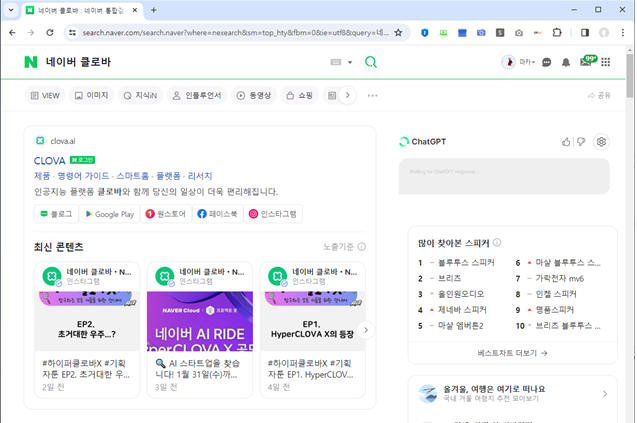Open ranked item 명품스피커
Screen dimensions: 637x423
[555, 310]
